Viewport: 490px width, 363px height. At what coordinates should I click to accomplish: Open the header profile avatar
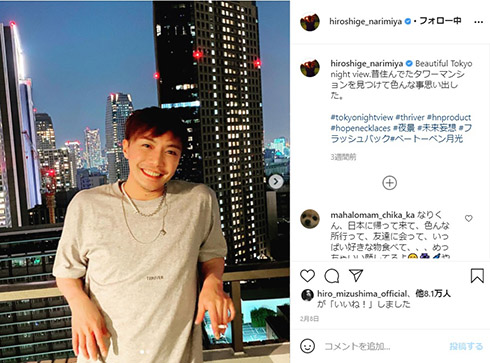click(310, 22)
